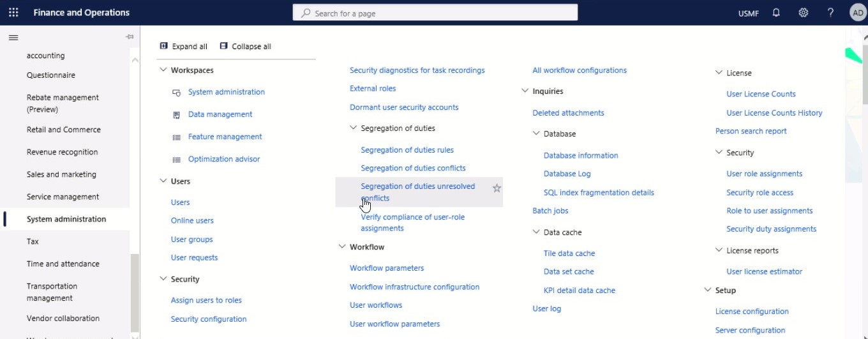Collapse the Workspaces section
This screenshot has width=868, height=339.
(x=163, y=70)
